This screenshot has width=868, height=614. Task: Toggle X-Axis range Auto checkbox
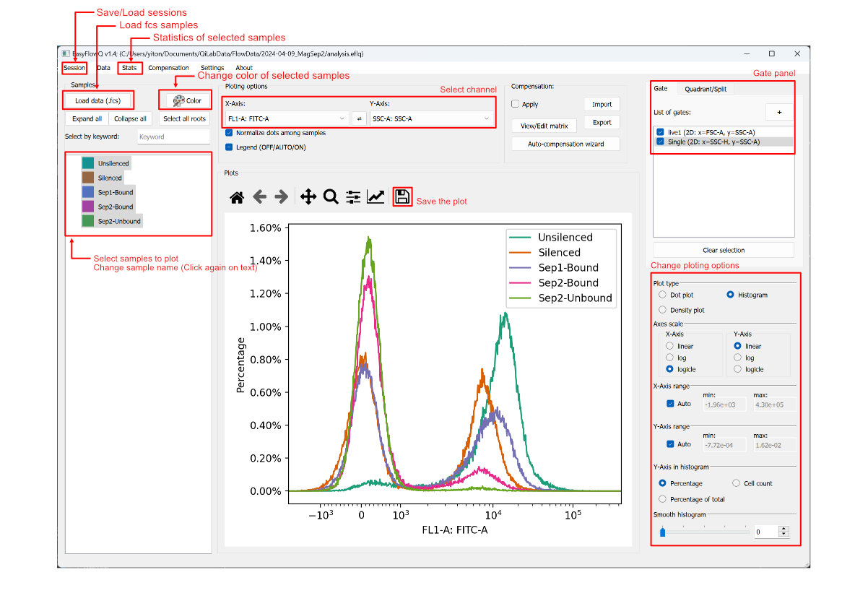(671, 404)
